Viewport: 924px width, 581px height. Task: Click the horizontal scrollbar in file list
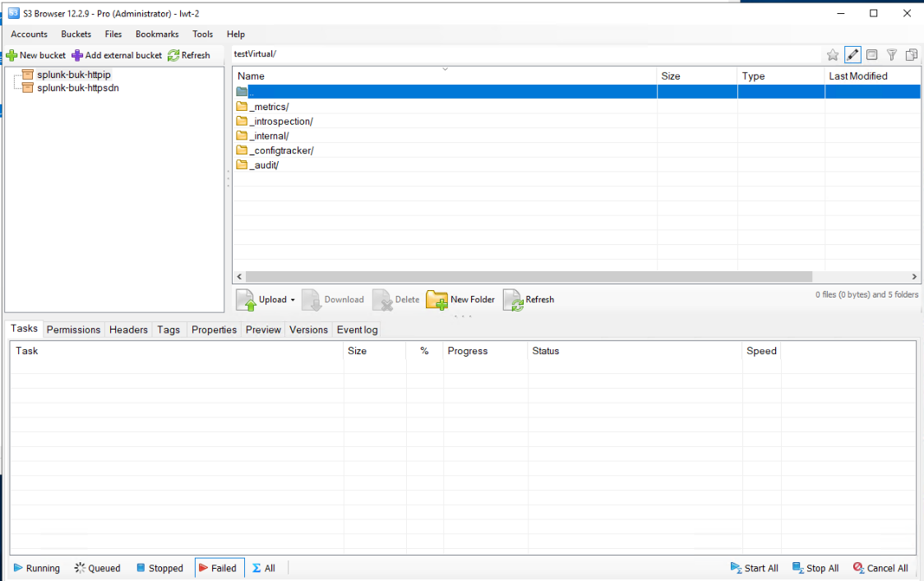pyautogui.click(x=528, y=277)
